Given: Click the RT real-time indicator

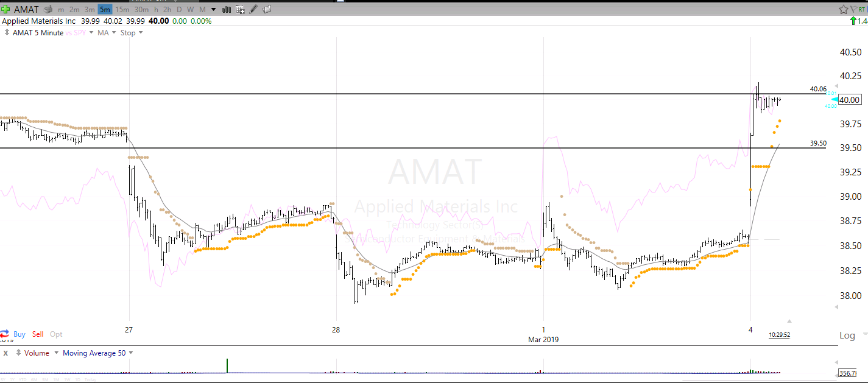Looking at the screenshot, I should [862, 9].
